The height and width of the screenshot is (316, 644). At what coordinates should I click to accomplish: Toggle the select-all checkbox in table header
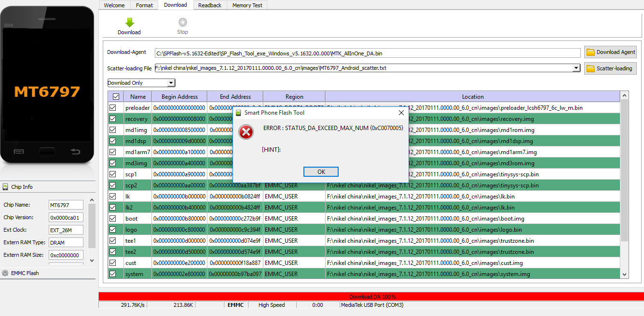(116, 97)
